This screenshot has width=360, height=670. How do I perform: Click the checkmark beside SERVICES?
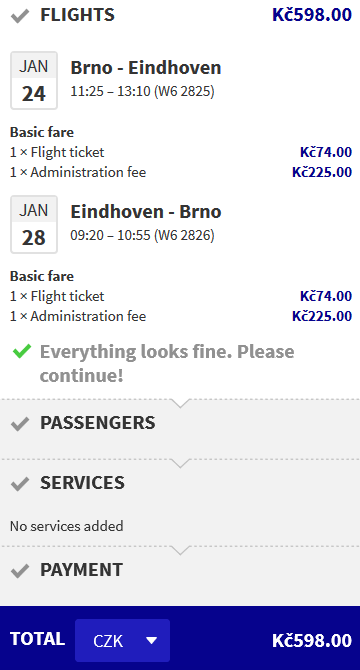click(20, 484)
